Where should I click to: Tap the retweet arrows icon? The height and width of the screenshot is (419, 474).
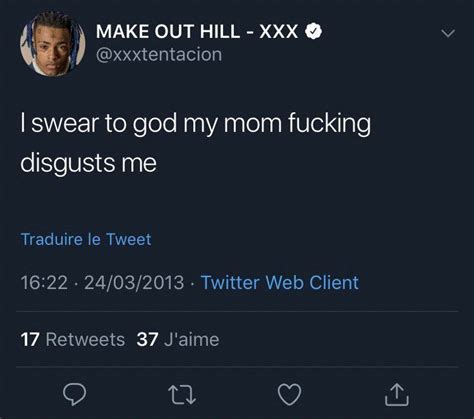182,395
